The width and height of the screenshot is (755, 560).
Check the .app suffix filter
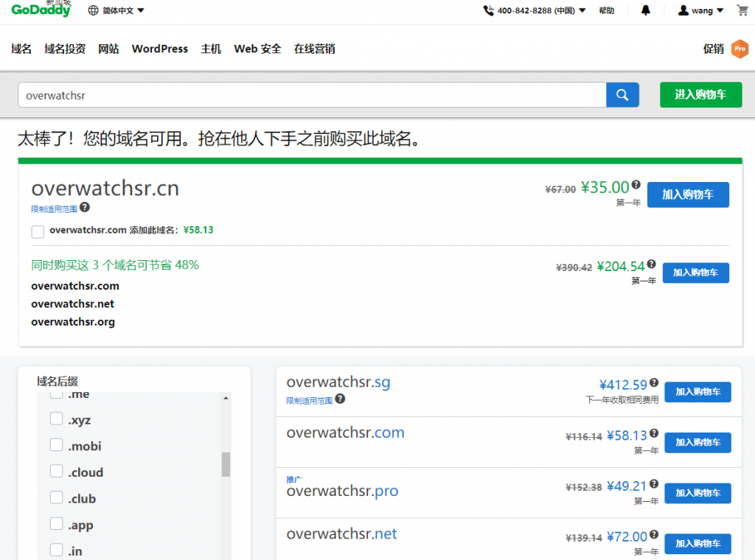(56, 523)
